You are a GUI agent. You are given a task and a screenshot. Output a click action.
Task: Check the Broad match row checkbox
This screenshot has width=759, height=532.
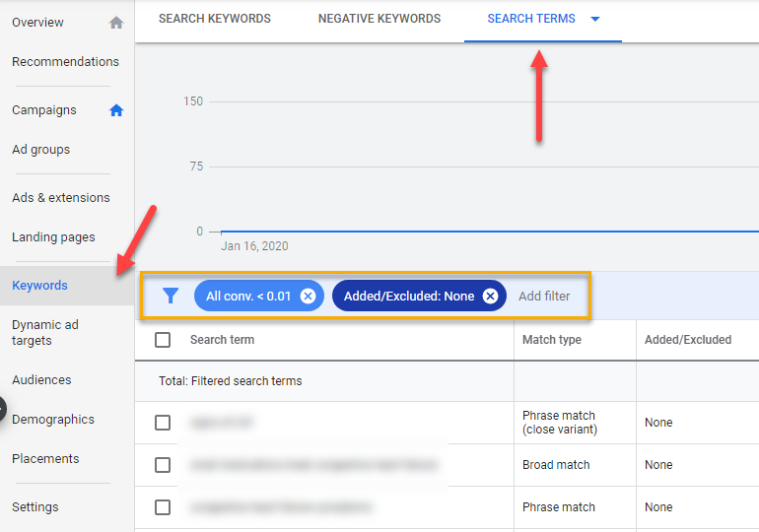click(x=163, y=465)
